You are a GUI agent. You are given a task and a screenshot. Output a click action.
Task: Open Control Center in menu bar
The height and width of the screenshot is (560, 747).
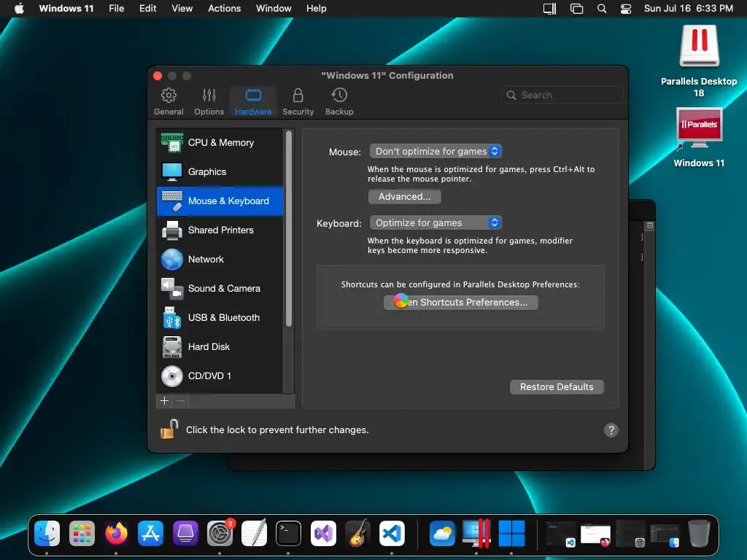click(x=625, y=9)
